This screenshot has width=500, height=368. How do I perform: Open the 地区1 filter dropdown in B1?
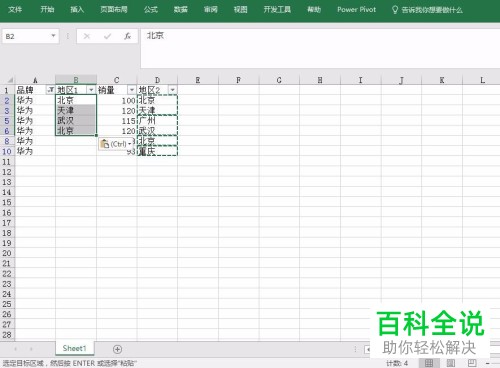(91, 90)
